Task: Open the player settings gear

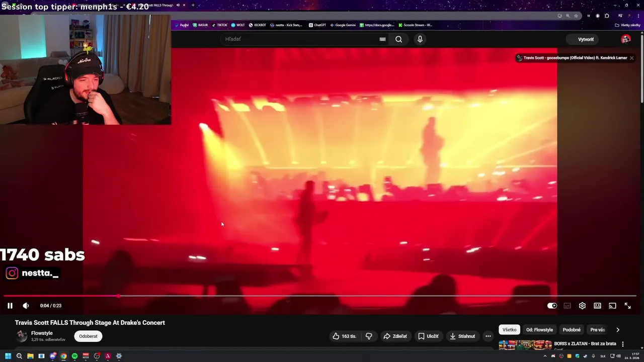Action: point(582,306)
